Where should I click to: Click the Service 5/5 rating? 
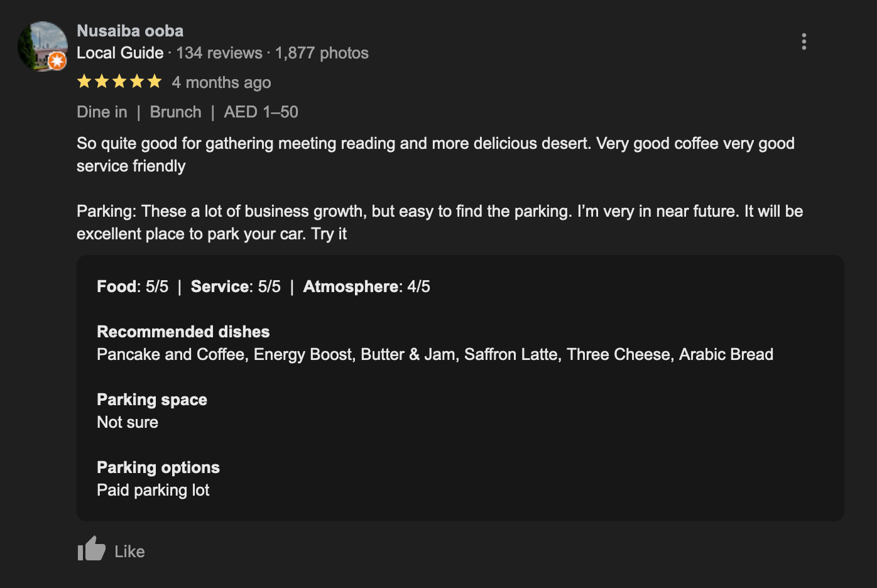click(x=236, y=286)
